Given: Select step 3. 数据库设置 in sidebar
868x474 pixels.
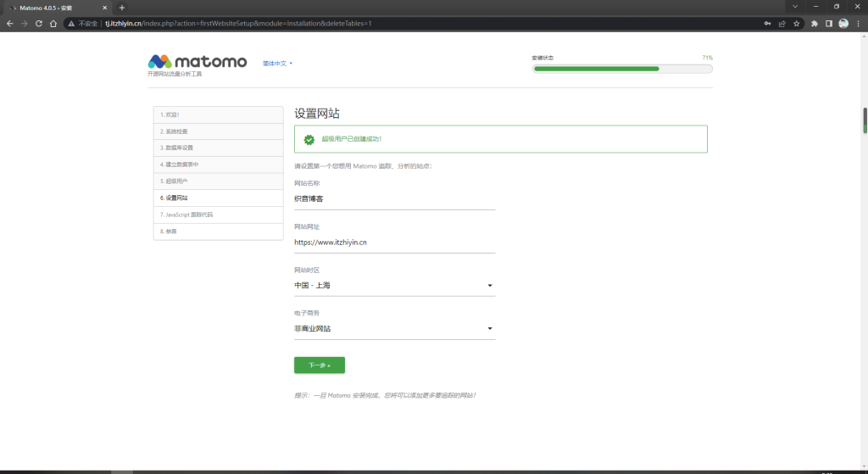Looking at the screenshot, I should coord(218,148).
